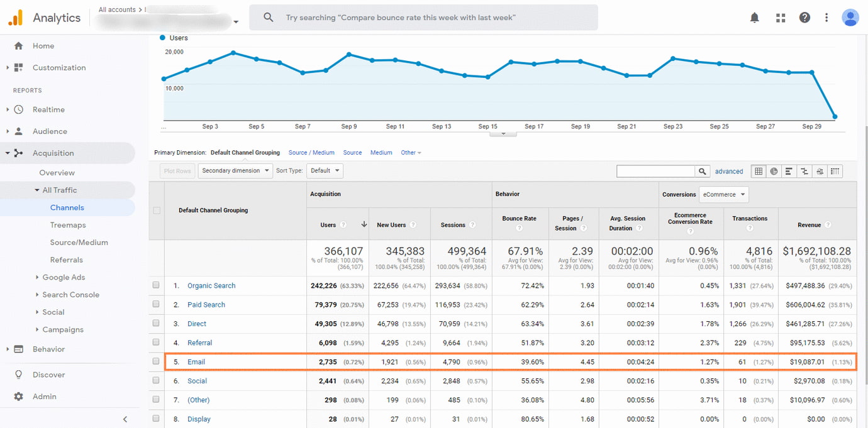Switch to the Performance bar chart view

[789, 170]
